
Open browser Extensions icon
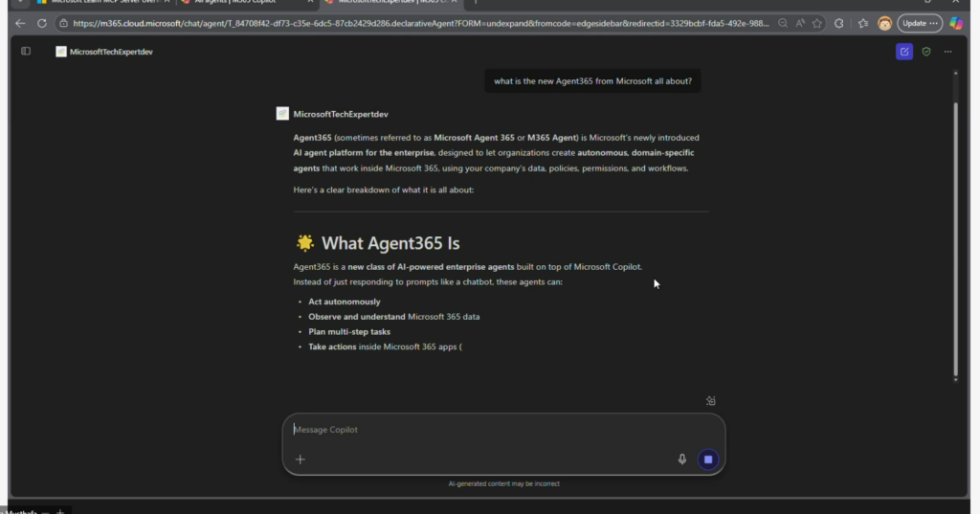(839, 23)
